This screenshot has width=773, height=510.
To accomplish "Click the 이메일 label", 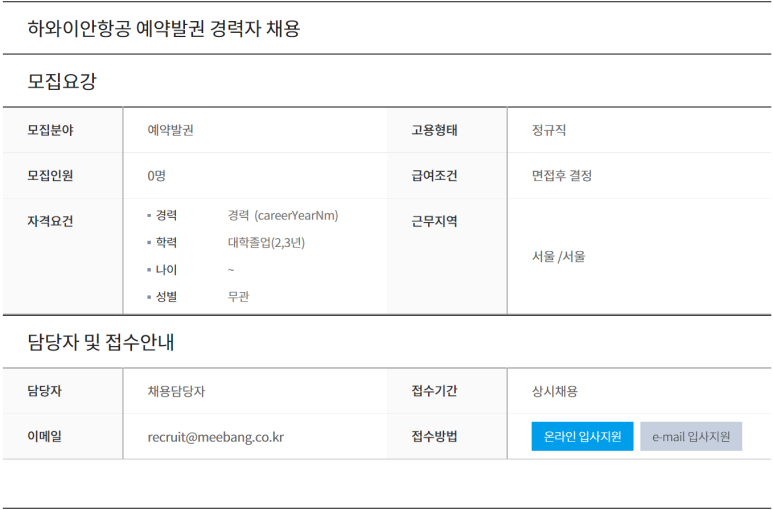I will click(x=44, y=437).
